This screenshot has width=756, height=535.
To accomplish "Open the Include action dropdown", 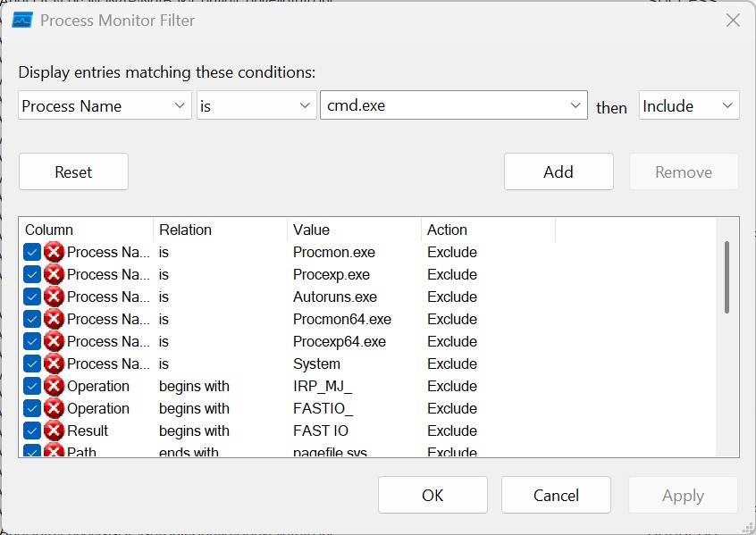I will point(689,105).
